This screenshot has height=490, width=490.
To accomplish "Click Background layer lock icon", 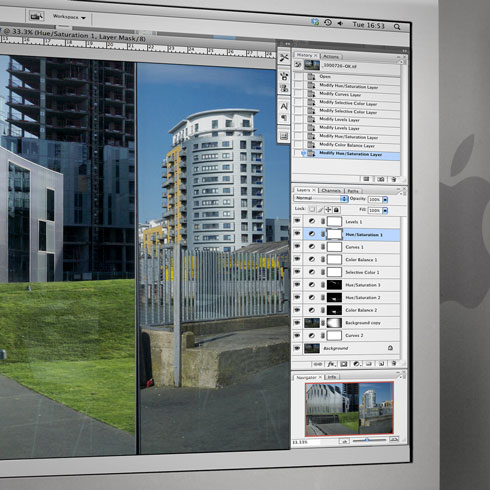I will tap(390, 348).
